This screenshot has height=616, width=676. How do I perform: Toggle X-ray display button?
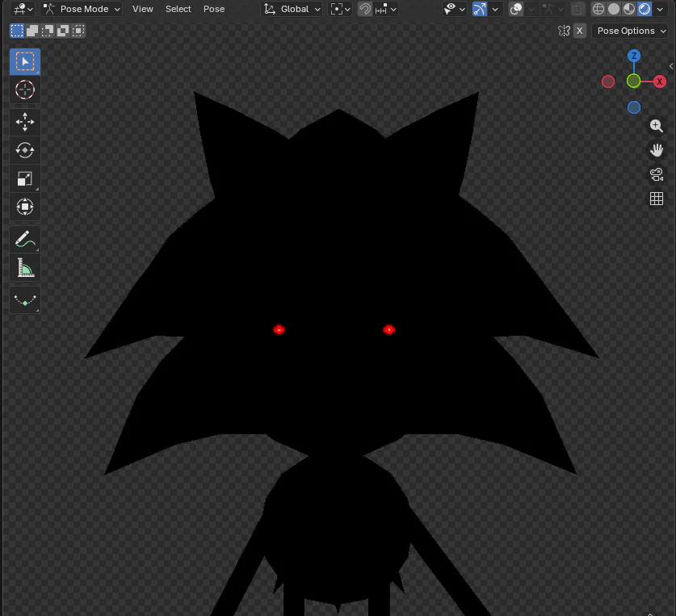coord(577,9)
